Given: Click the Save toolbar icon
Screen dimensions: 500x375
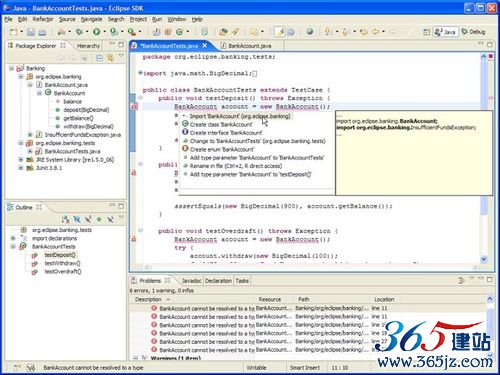Looking at the screenshot, I should point(31,32).
